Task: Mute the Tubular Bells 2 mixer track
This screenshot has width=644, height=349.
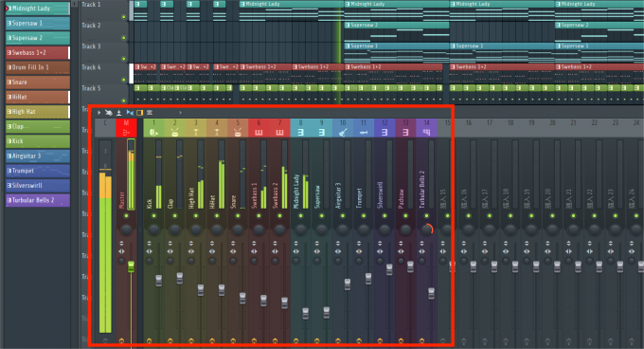Action: click(x=426, y=216)
